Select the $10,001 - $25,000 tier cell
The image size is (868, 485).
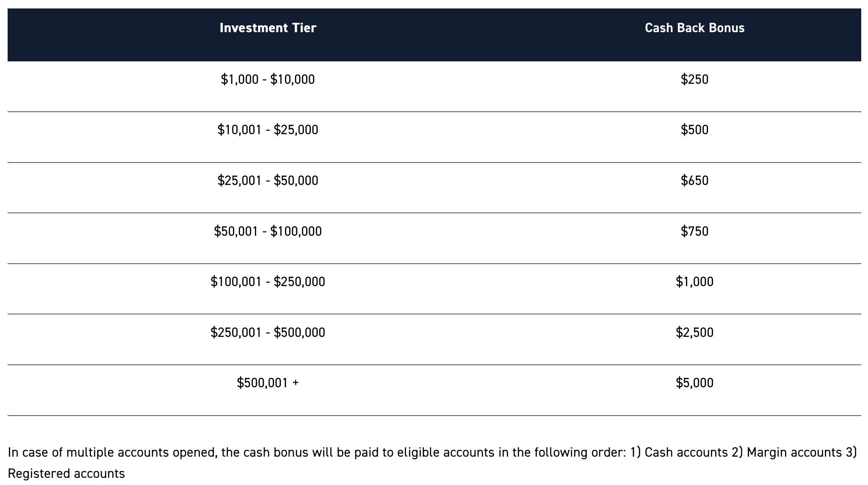click(x=268, y=130)
